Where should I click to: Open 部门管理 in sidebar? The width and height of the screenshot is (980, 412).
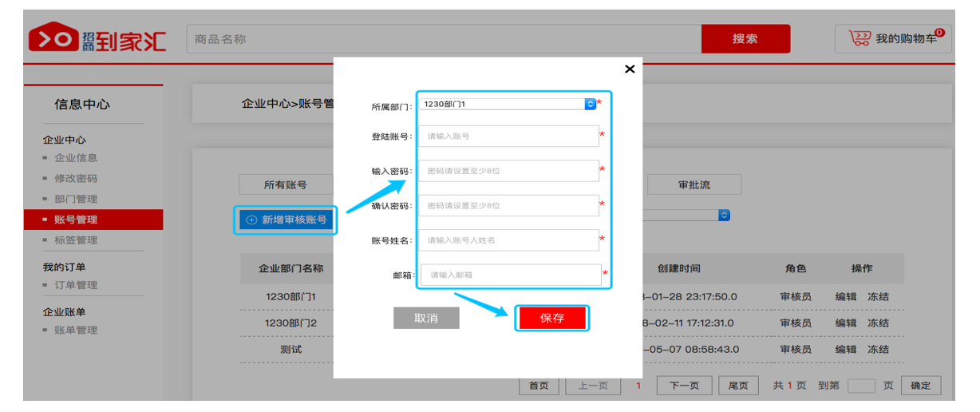click(x=76, y=199)
